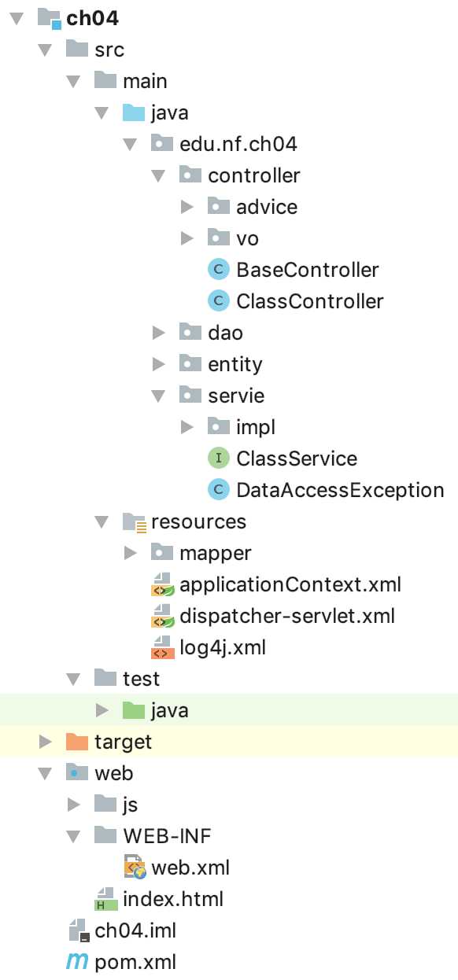The image size is (458, 980).
Task: Click the index.html file icon
Action: 105,899
